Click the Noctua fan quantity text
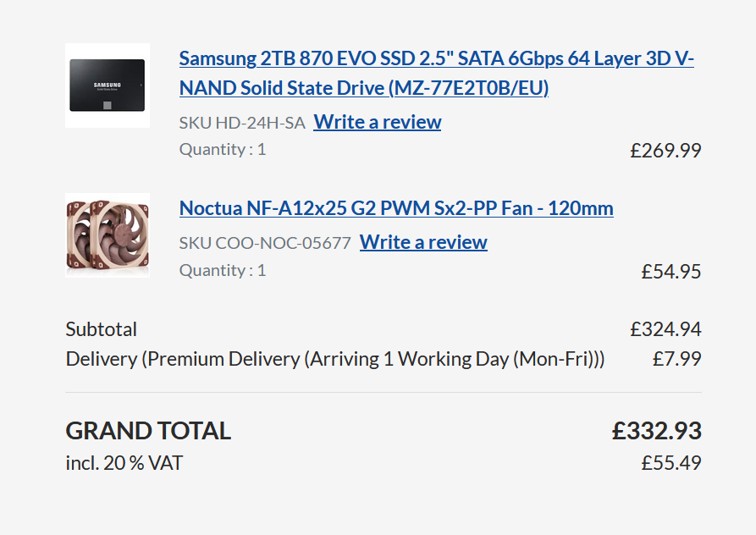 [x=223, y=271]
